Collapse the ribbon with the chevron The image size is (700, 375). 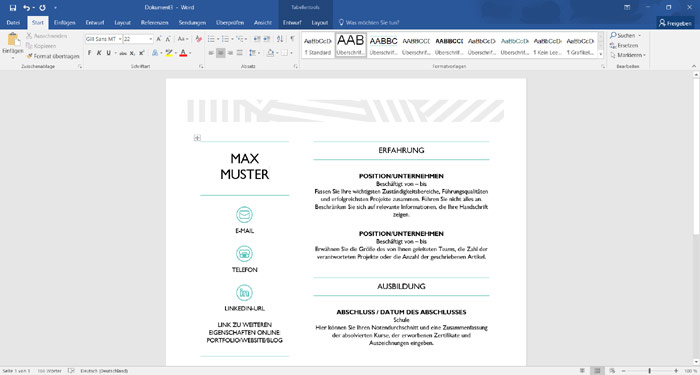click(x=694, y=66)
